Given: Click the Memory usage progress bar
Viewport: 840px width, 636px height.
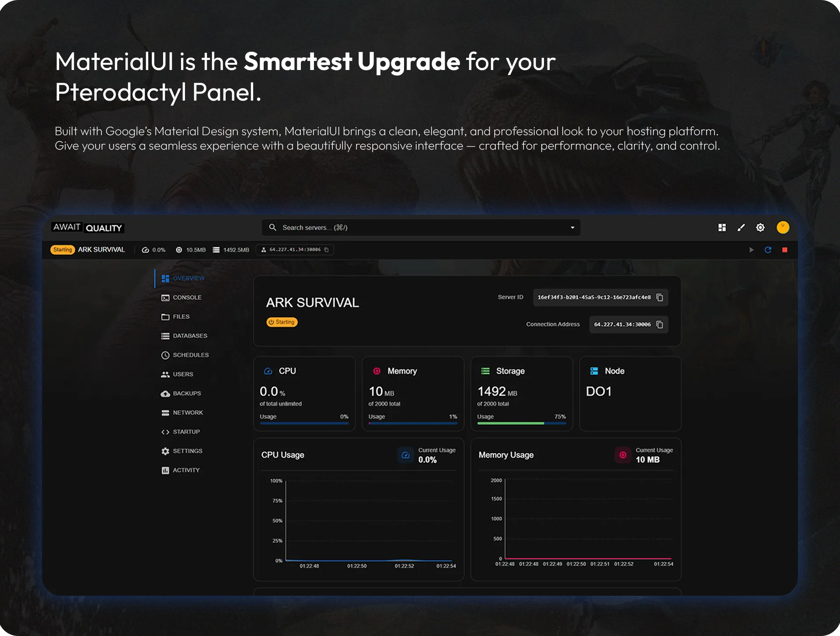Looking at the screenshot, I should pyautogui.click(x=413, y=423).
